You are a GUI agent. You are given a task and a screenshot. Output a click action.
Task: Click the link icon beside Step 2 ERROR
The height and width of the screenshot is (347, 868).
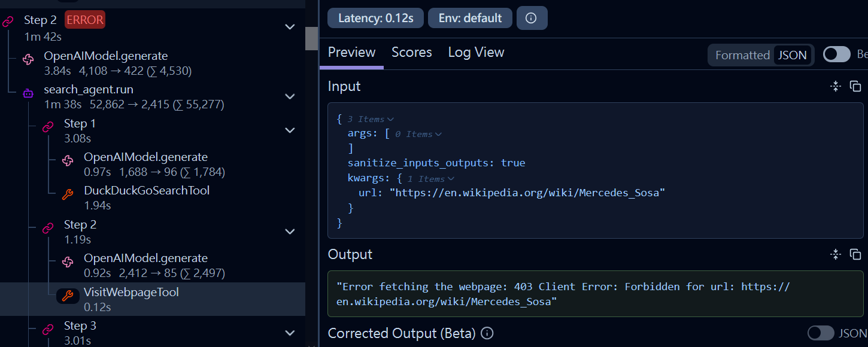[x=8, y=21]
